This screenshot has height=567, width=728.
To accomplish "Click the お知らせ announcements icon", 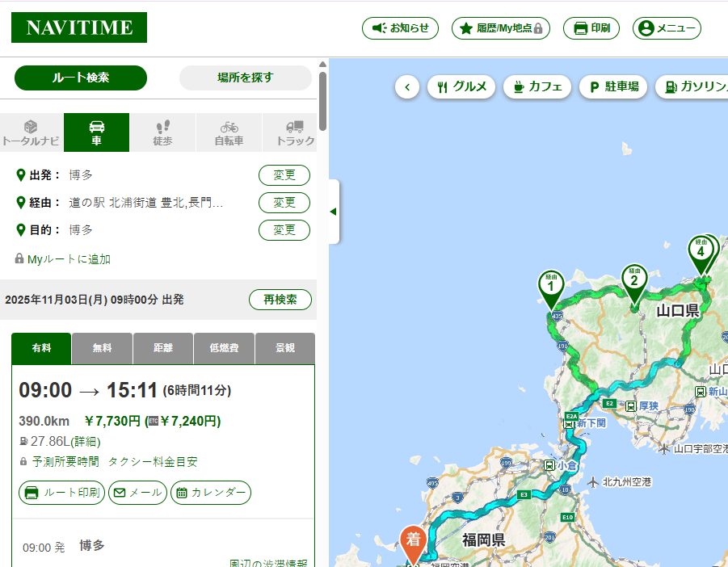I will click(400, 27).
